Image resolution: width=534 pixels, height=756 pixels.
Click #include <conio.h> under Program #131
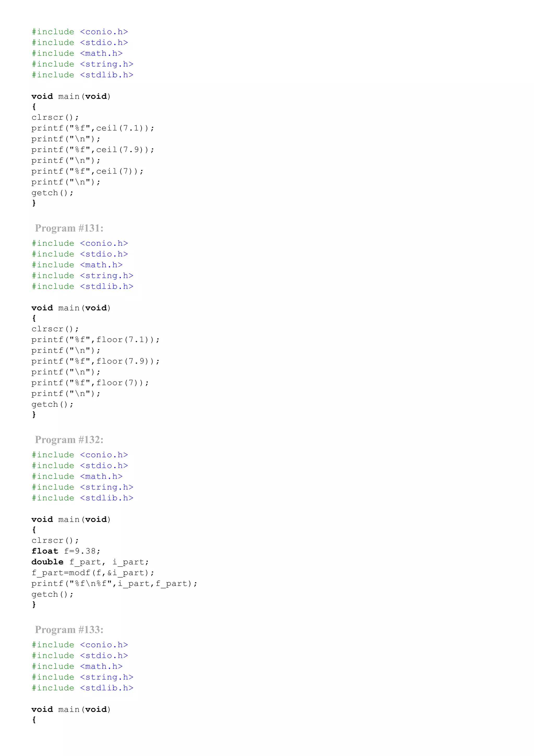point(80,243)
